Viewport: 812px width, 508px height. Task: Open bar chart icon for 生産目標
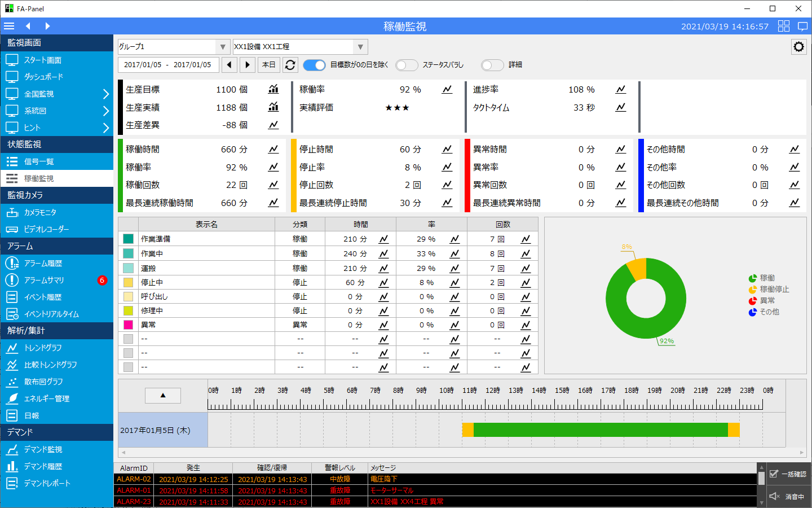click(x=273, y=89)
